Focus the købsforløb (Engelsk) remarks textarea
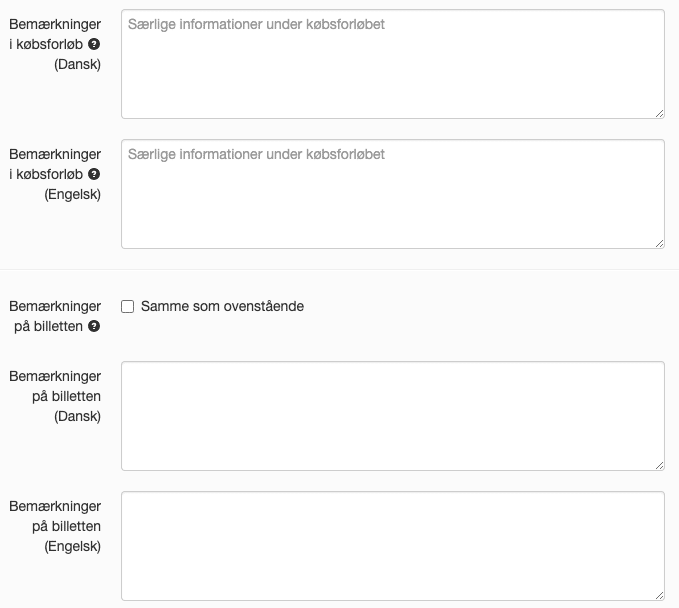Screen dimensions: 679x608 393,194
